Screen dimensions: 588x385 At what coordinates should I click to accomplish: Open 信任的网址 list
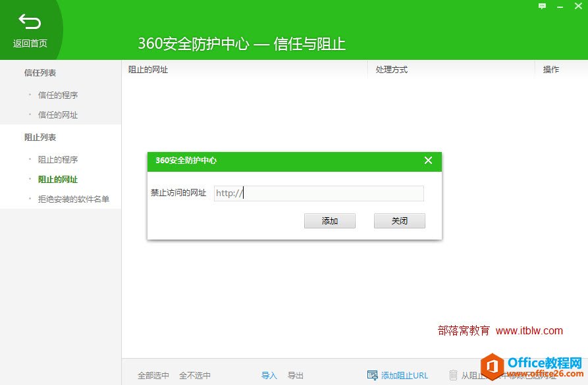click(58, 115)
